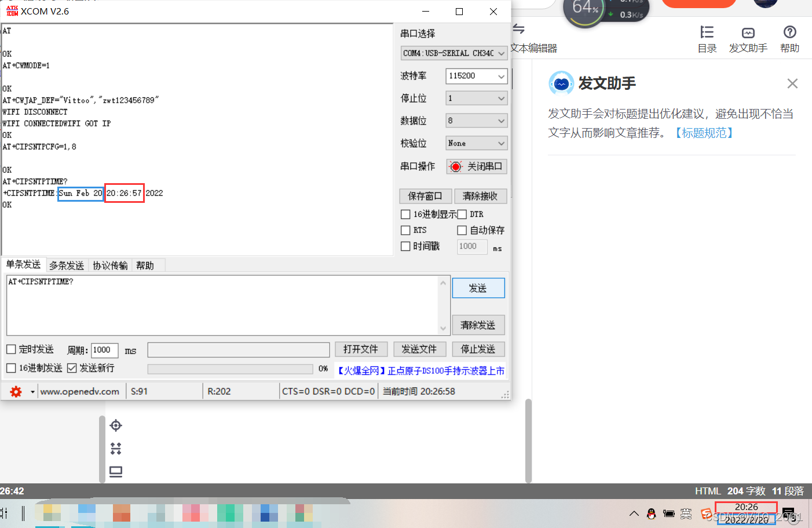Click the laptop preview icon in editor sidebar
Viewport: 812px width, 528px height.
tap(116, 472)
